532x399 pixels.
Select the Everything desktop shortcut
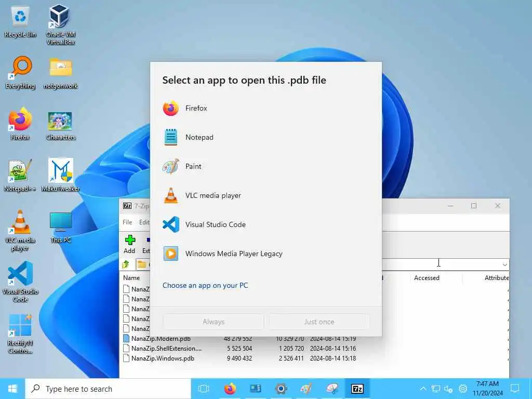point(20,73)
